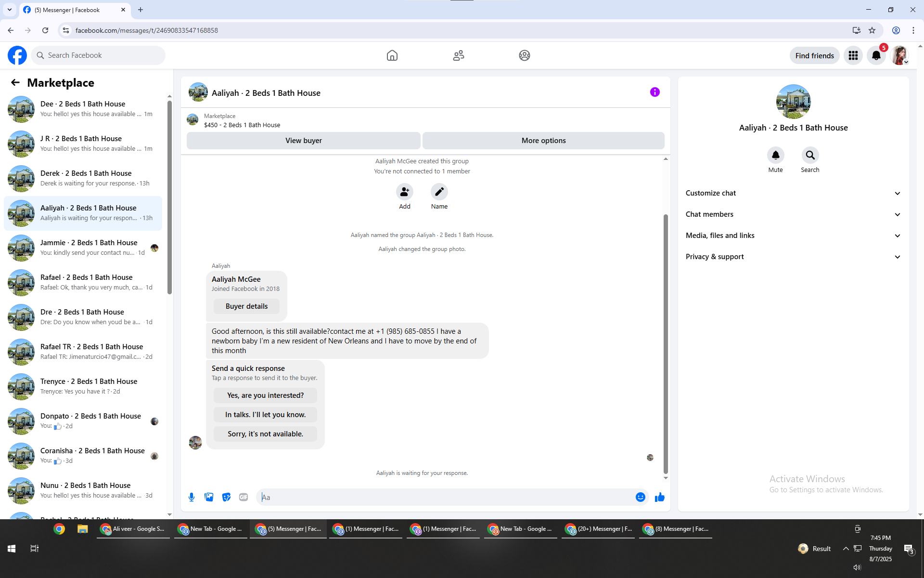The width and height of the screenshot is (924, 578).
Task: Open the account profile picture menu
Action: [x=899, y=55]
